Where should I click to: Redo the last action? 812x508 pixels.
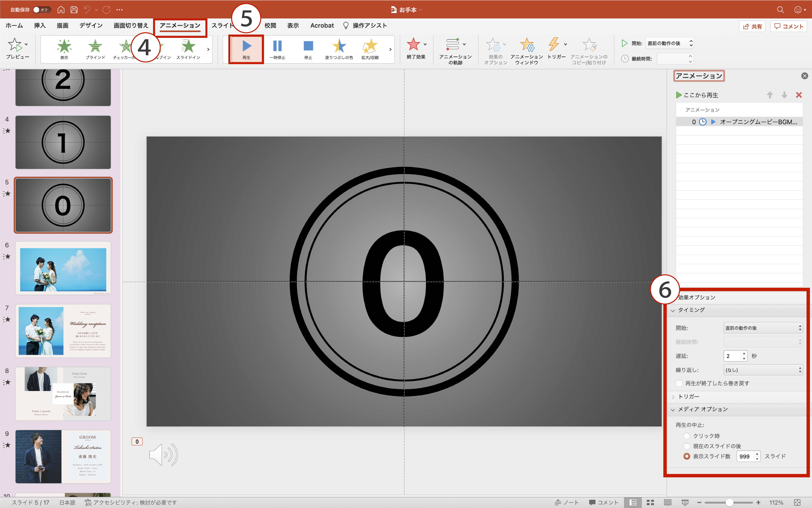click(x=106, y=10)
